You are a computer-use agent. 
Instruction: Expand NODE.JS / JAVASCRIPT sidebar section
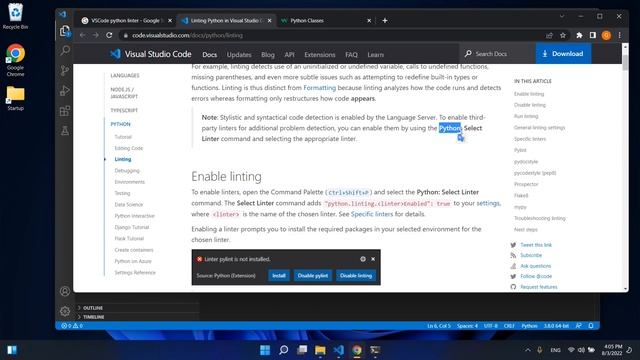pyautogui.click(x=124, y=93)
